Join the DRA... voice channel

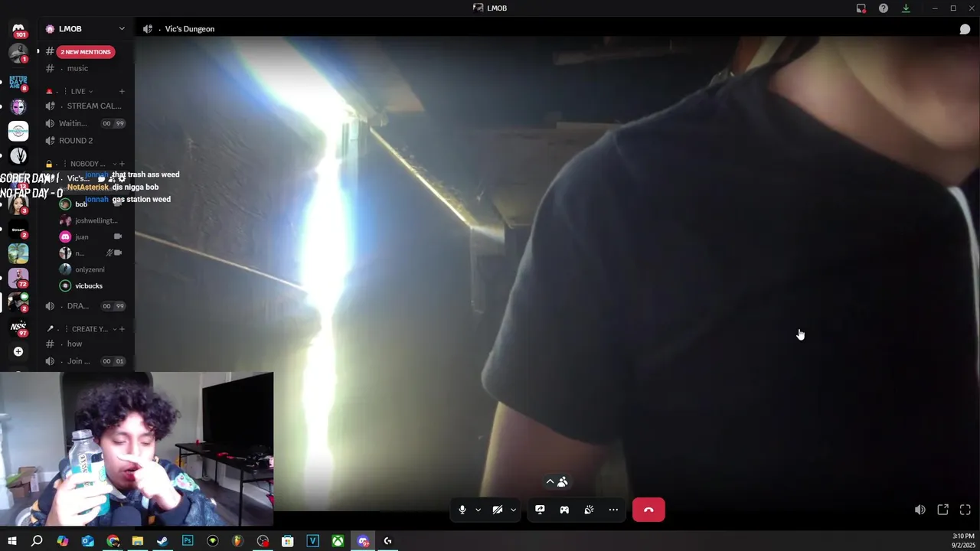pos(86,306)
